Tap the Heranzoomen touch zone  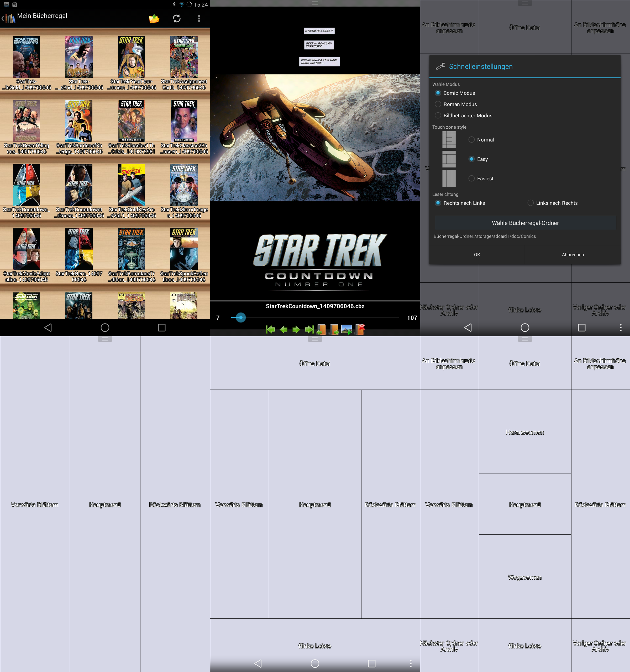tap(525, 432)
